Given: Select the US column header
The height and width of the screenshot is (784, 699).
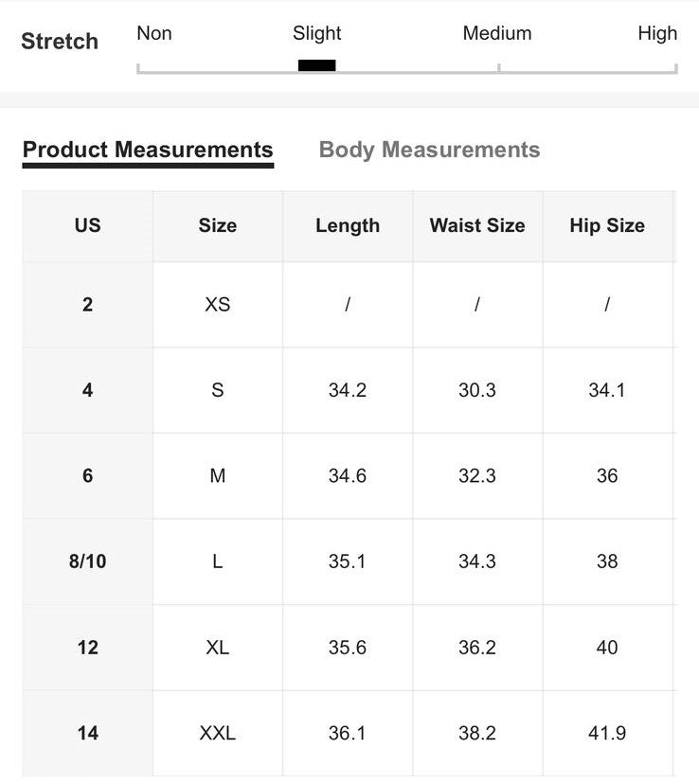Looking at the screenshot, I should pos(87,226).
